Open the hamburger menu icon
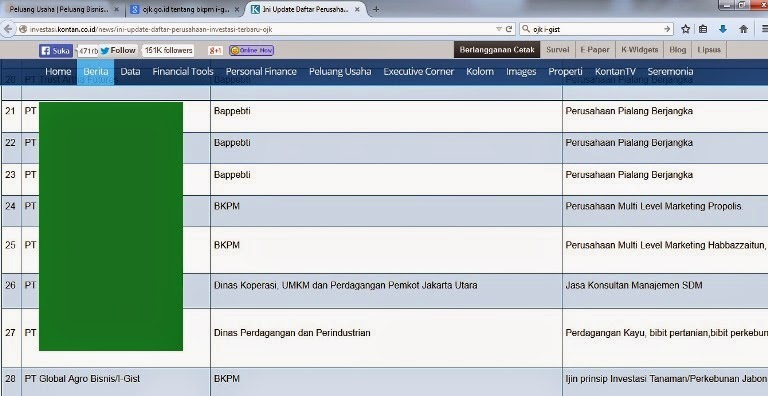The width and height of the screenshot is (768, 396). [x=764, y=29]
